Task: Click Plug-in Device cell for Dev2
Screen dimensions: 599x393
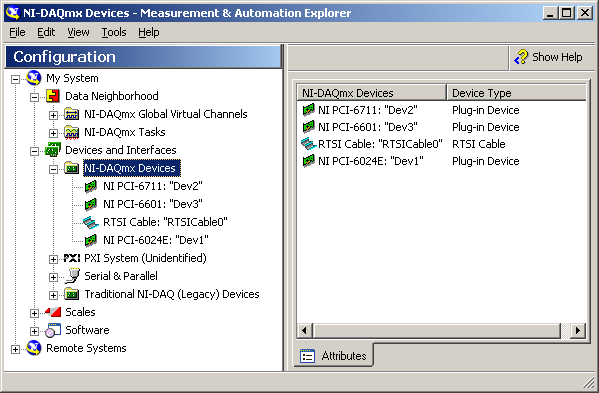Action: (486, 110)
